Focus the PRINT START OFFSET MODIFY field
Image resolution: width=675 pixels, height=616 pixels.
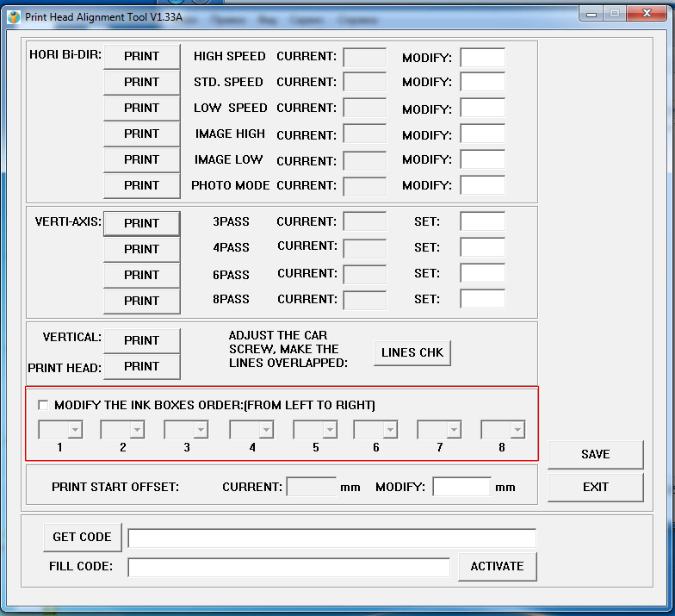[x=461, y=487]
